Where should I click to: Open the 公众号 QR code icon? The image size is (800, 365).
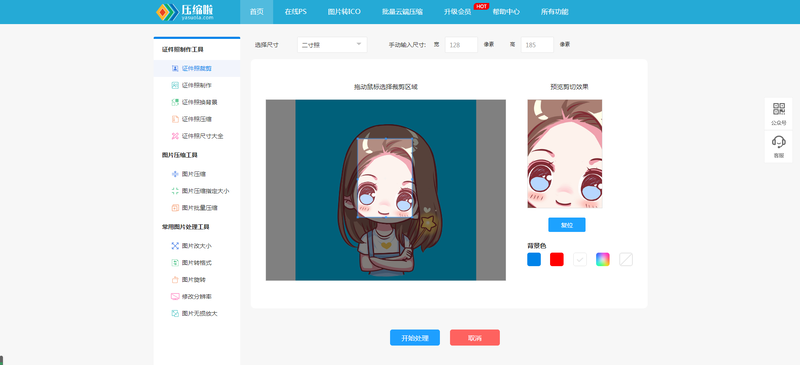point(779,109)
